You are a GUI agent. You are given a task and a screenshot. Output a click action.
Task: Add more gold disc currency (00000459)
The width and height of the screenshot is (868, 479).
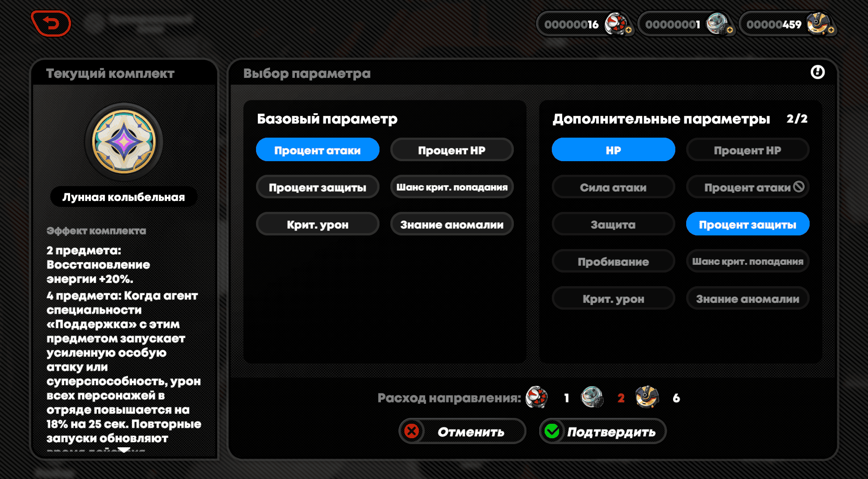[831, 30]
